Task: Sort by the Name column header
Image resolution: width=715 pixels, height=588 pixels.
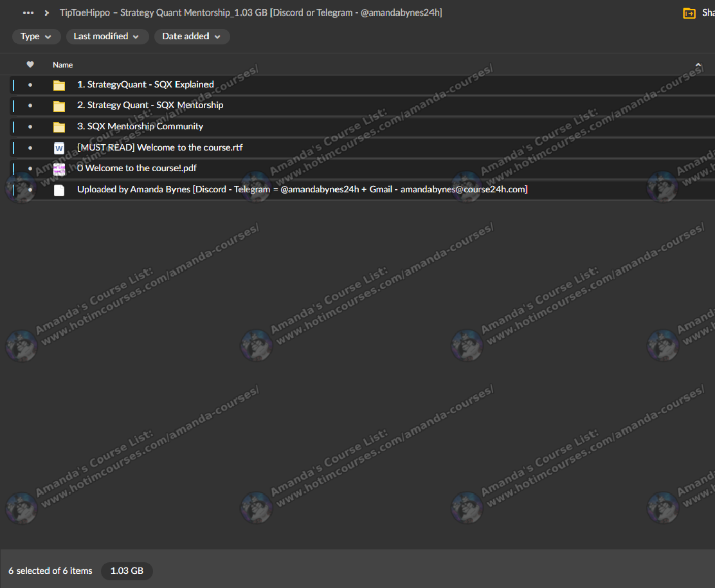Action: pos(62,65)
